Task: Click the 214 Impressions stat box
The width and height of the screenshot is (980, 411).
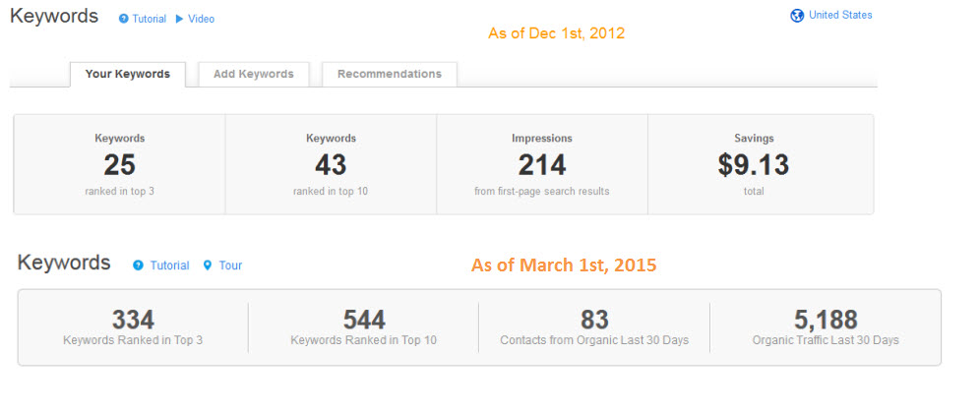Action: coord(542,164)
